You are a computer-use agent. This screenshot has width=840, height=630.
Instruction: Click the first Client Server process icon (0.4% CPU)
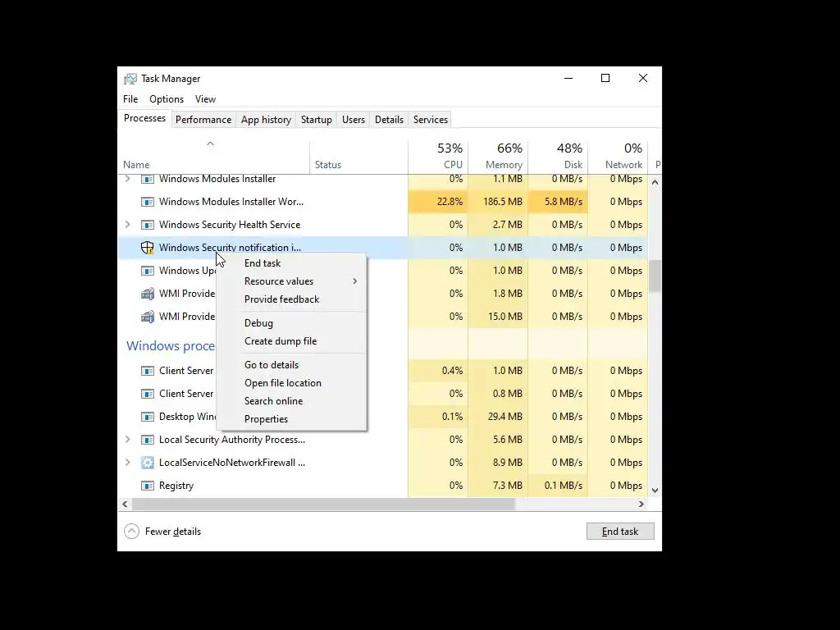tap(148, 371)
